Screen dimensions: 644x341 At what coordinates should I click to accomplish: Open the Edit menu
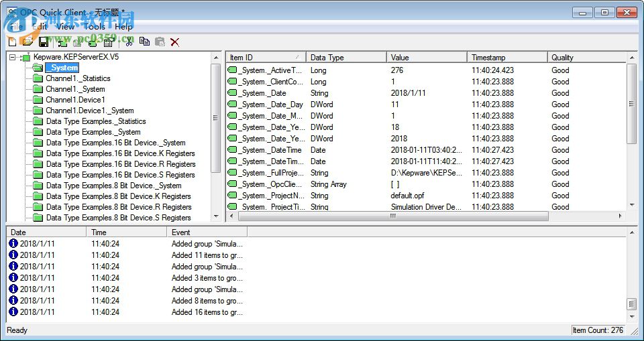40,27
